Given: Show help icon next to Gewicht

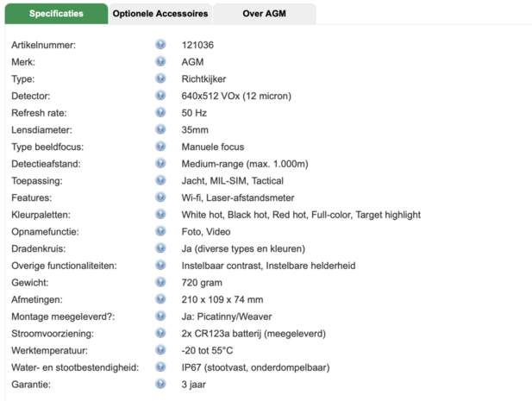Looking at the screenshot, I should pos(160,282).
